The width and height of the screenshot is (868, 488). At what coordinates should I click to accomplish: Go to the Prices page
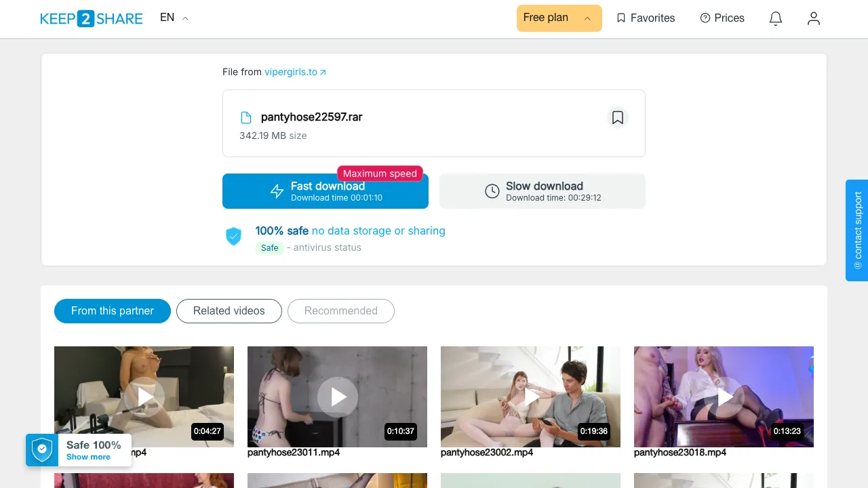pos(722,18)
